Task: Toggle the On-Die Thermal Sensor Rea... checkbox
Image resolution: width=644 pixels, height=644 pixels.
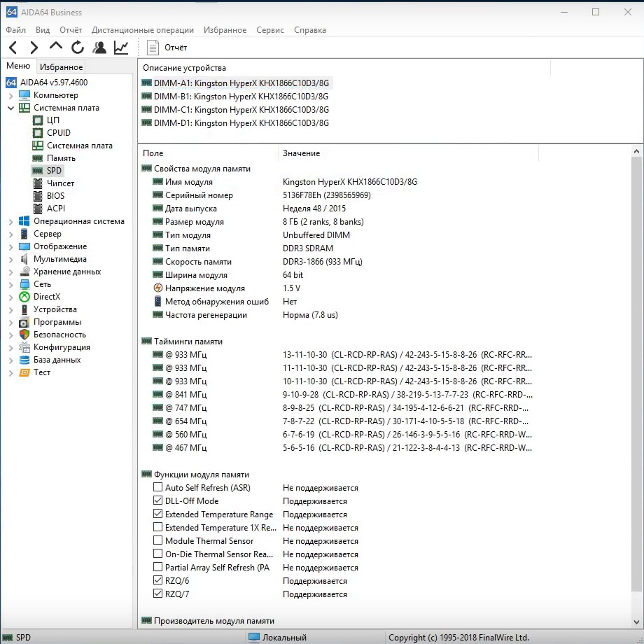Action: tap(157, 553)
